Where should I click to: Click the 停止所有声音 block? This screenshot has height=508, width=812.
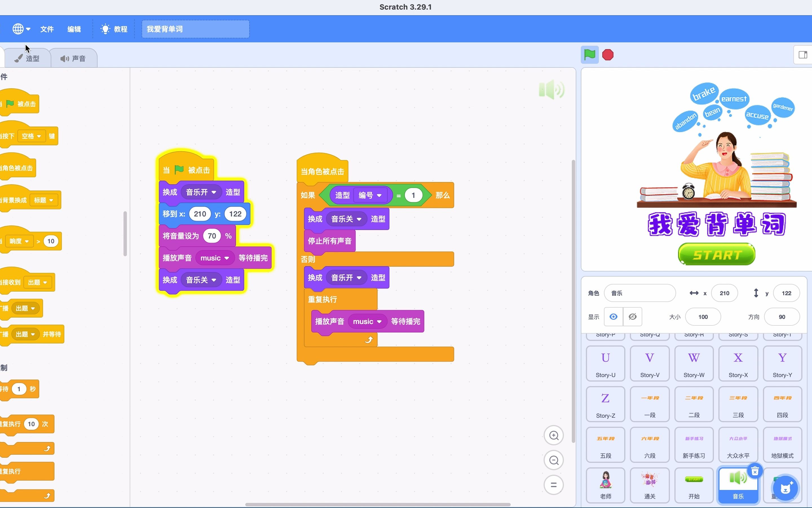point(330,241)
